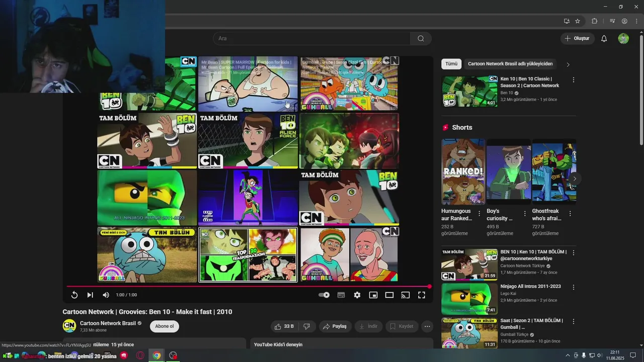
Task: Open Ninjago All Intros 2011-2023 sidebar video
Action: coord(469,299)
